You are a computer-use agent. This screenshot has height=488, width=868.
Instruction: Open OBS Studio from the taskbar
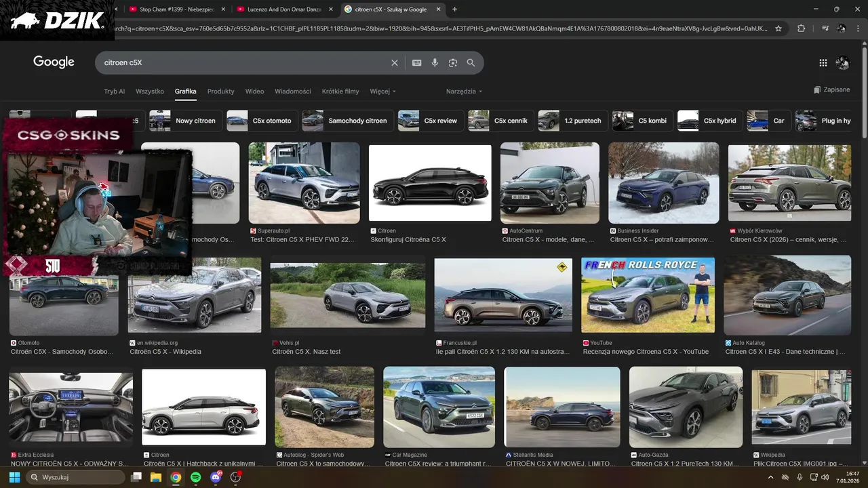tap(236, 477)
